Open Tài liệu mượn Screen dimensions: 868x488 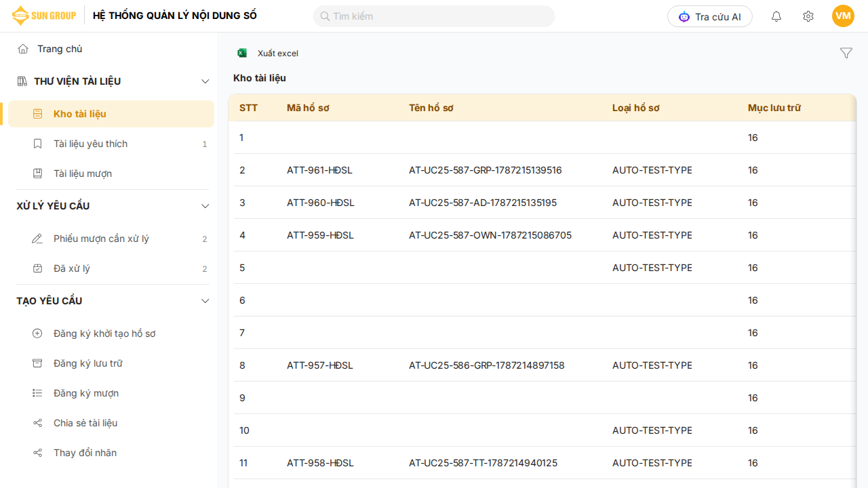pyautogui.click(x=111, y=174)
